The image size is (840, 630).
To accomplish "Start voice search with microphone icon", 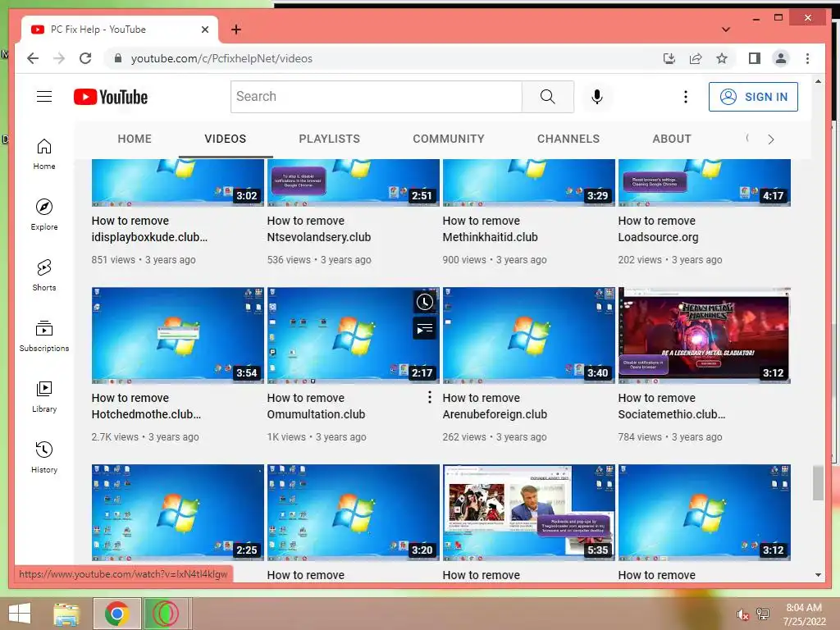I will (597, 97).
